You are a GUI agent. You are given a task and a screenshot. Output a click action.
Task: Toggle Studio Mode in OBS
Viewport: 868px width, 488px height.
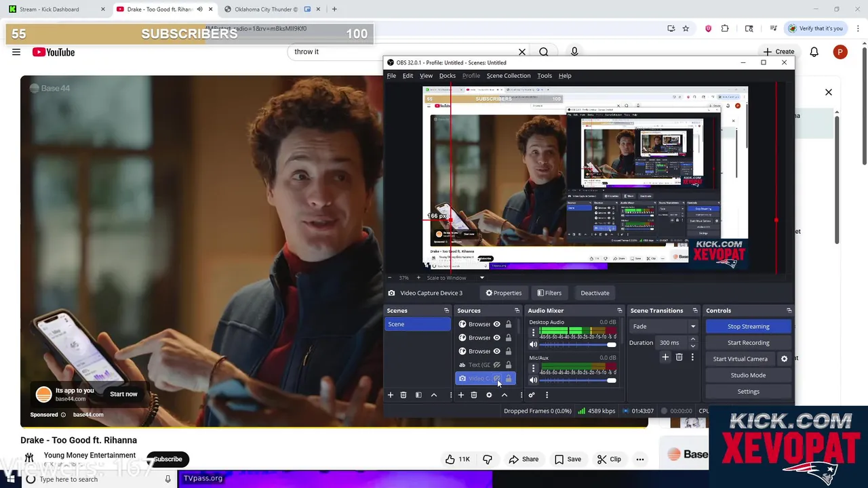pos(748,375)
